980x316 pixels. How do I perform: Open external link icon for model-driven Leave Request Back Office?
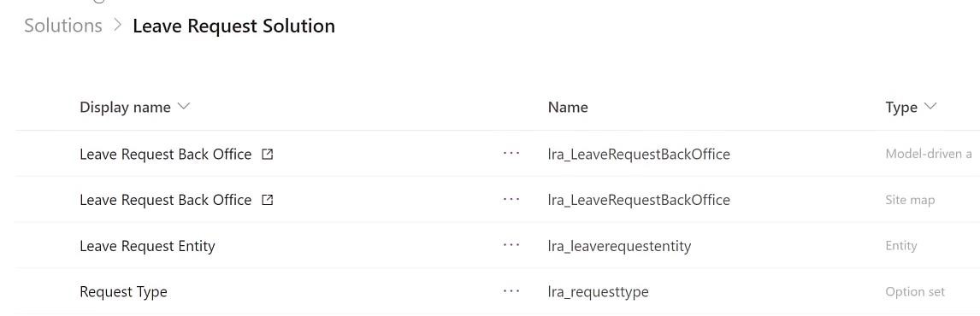point(267,155)
